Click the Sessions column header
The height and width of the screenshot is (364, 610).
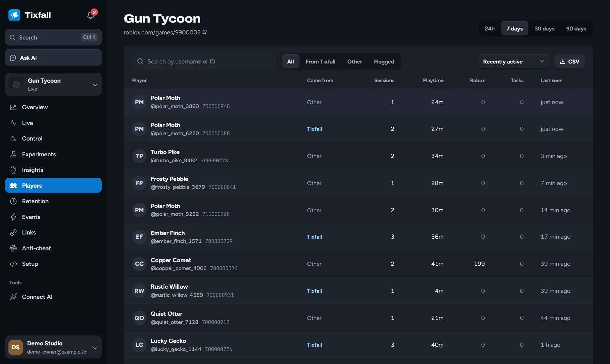(x=384, y=80)
